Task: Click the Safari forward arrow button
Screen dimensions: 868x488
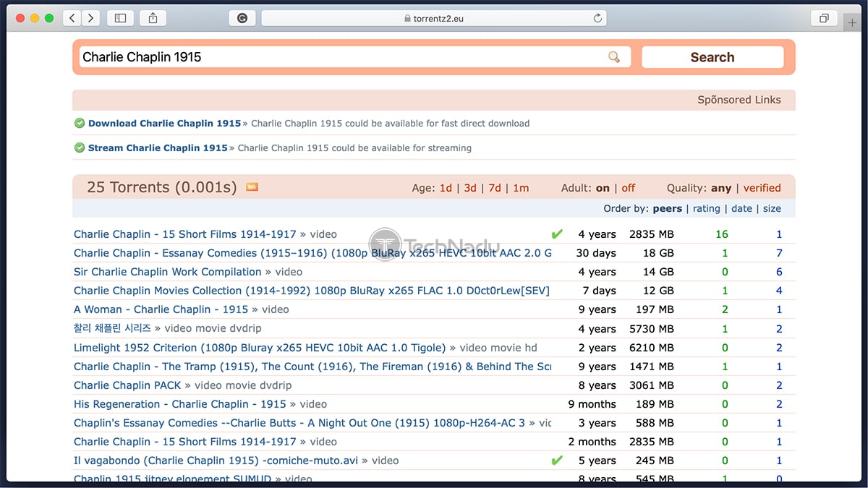Action: (x=91, y=19)
